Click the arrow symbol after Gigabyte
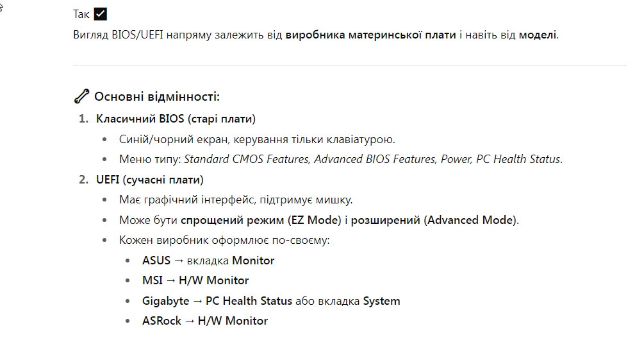The width and height of the screenshot is (644, 342). tap(197, 301)
